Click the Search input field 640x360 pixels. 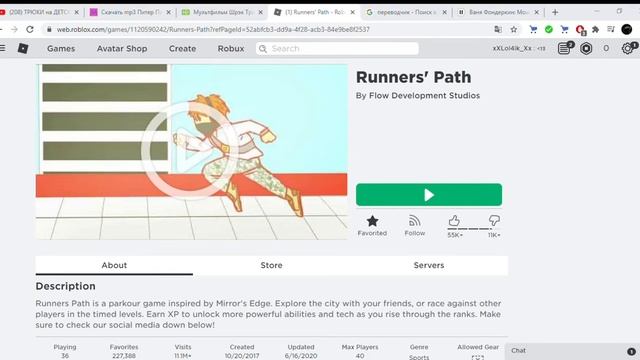(337, 49)
